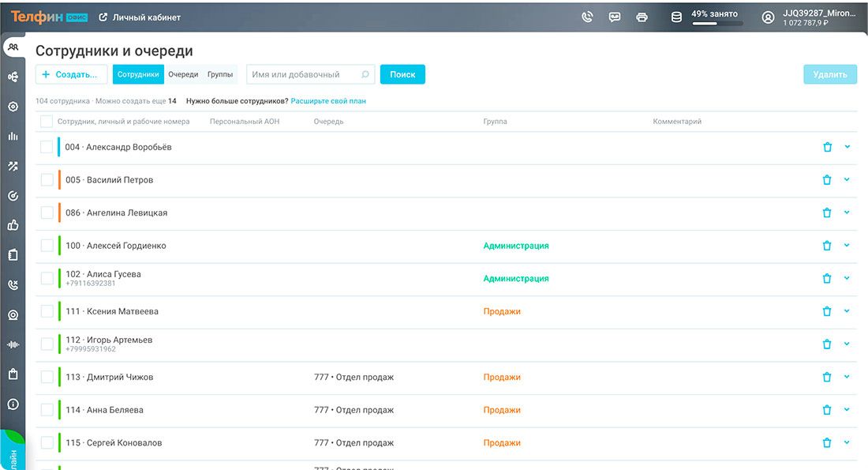
Task: Follow the Расширьте свой план link
Action: (x=328, y=101)
